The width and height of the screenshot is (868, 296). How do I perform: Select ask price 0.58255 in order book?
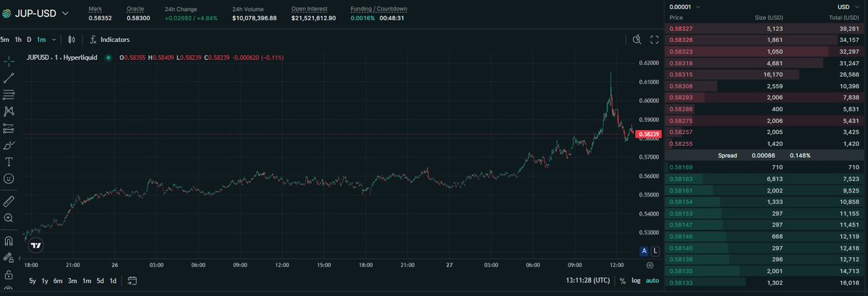pyautogui.click(x=681, y=144)
